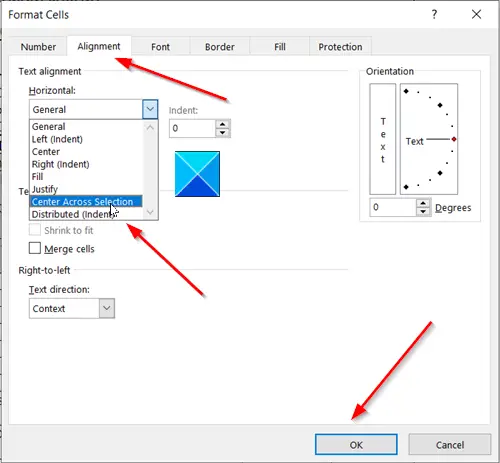Open the Border tab
This screenshot has width=500, height=463.
point(220,47)
